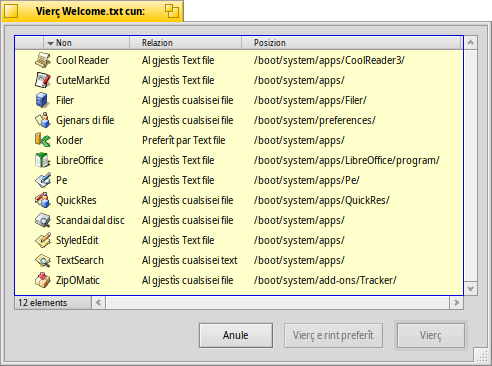Screen dimensions: 492x366
Task: Select the StyledEdit icon
Action: [43, 240]
